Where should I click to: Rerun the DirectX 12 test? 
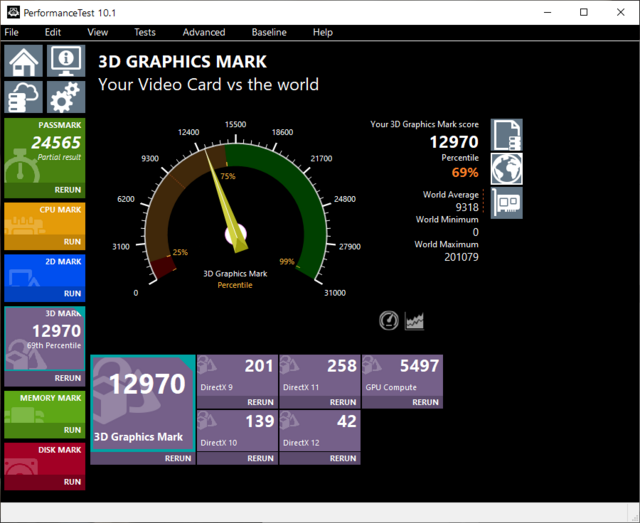tap(343, 458)
